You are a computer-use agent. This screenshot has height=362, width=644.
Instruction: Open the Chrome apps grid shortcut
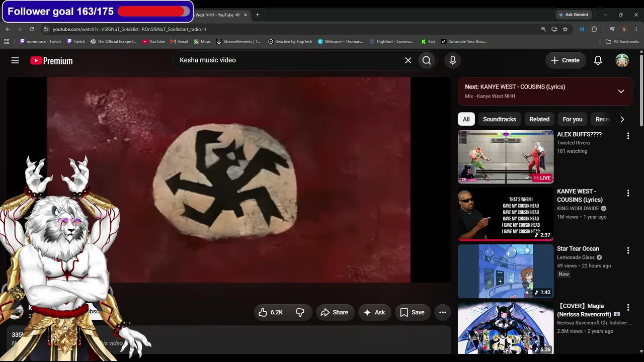(7, 42)
